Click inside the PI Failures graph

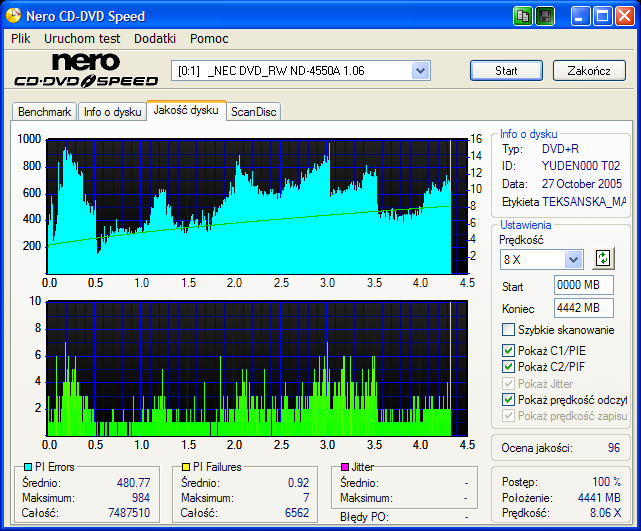(x=257, y=368)
